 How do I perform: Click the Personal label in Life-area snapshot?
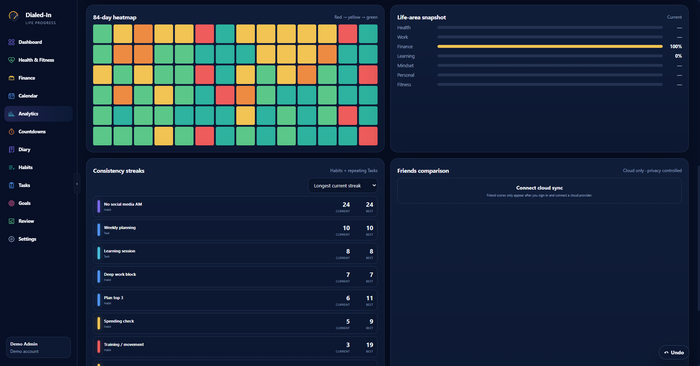tap(405, 75)
